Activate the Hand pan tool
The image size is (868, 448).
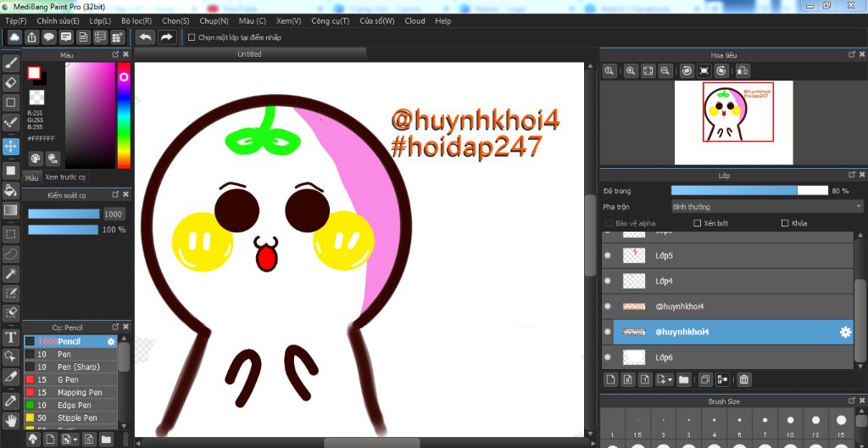(10, 420)
